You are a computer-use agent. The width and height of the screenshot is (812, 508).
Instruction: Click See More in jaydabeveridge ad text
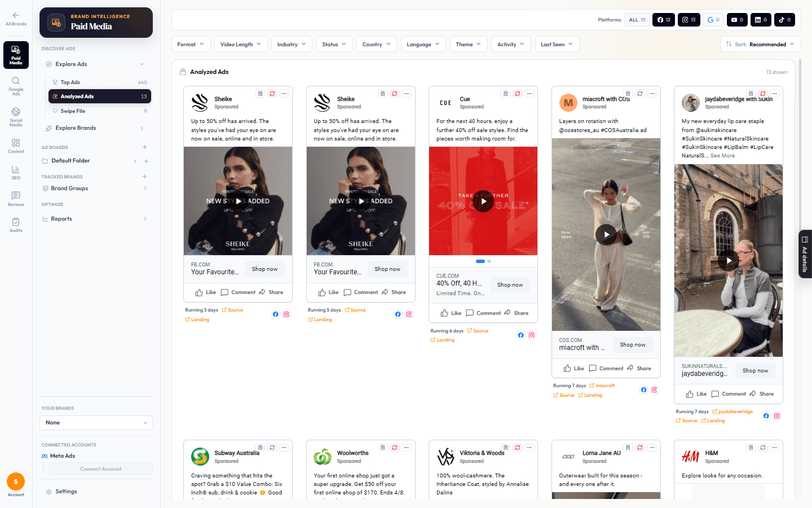(723, 156)
